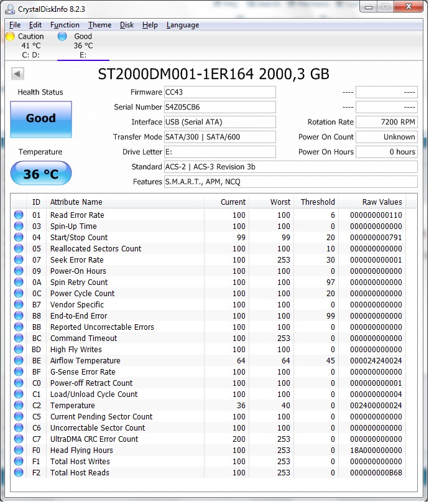Click the Serial Number field S4Z05CB6
The image size is (429, 504).
click(x=220, y=107)
